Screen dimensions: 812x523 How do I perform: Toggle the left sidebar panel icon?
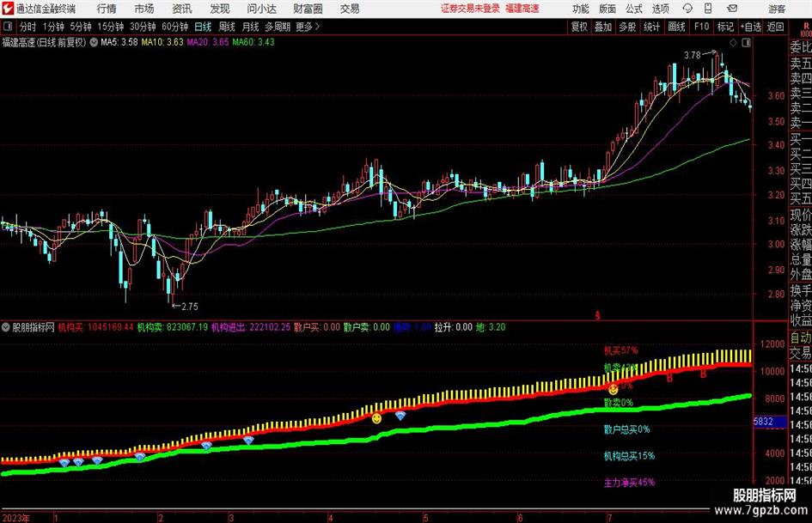tap(7, 27)
